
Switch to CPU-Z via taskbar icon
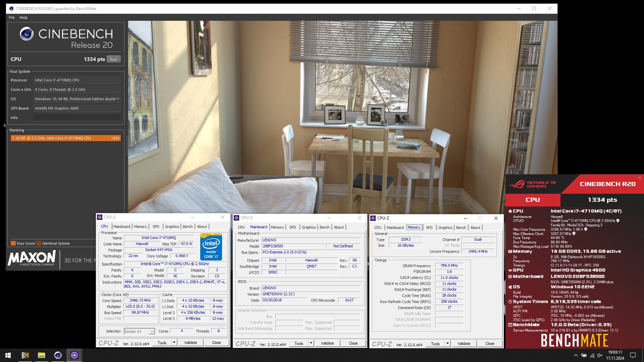(74, 355)
